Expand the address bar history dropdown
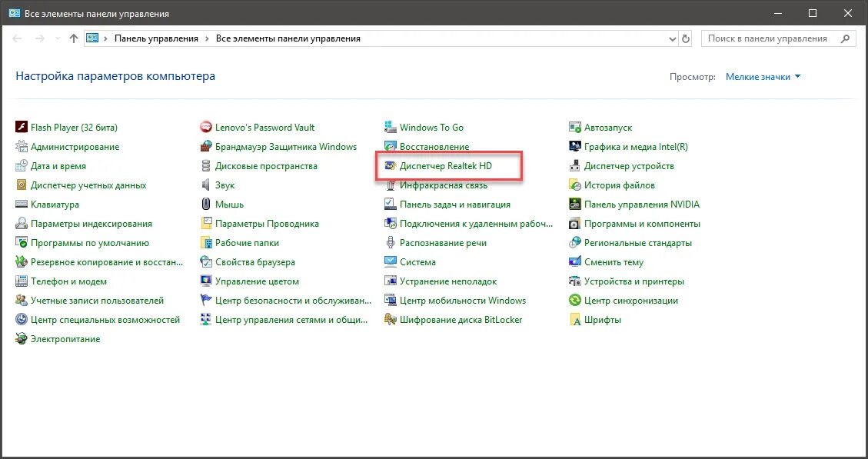Viewport: 868px width, 459px height. coord(673,38)
